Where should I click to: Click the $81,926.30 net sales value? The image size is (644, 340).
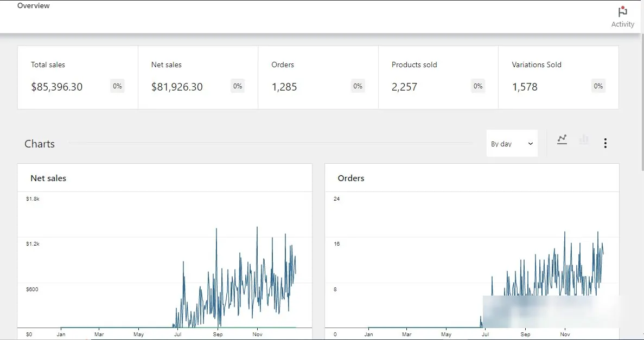[177, 87]
